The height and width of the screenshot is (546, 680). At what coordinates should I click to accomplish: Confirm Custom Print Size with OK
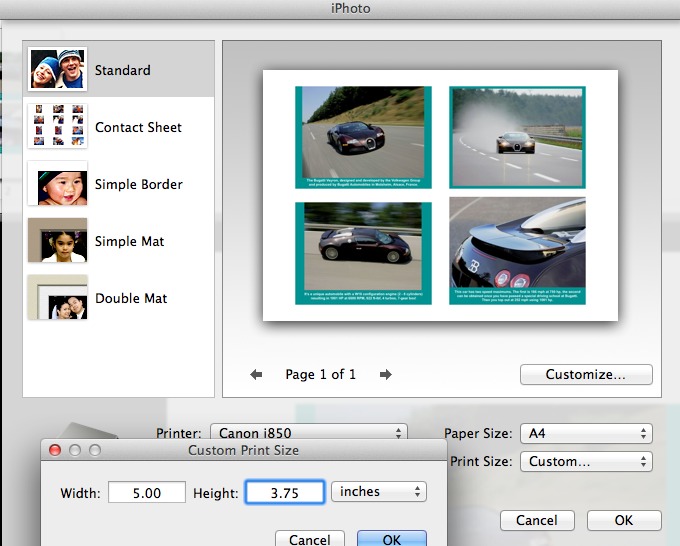(x=391, y=539)
